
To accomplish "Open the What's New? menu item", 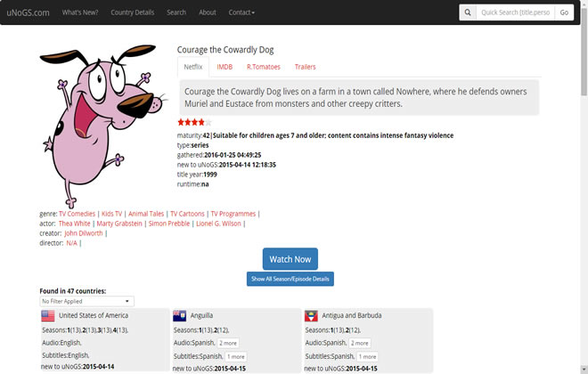I will [80, 12].
